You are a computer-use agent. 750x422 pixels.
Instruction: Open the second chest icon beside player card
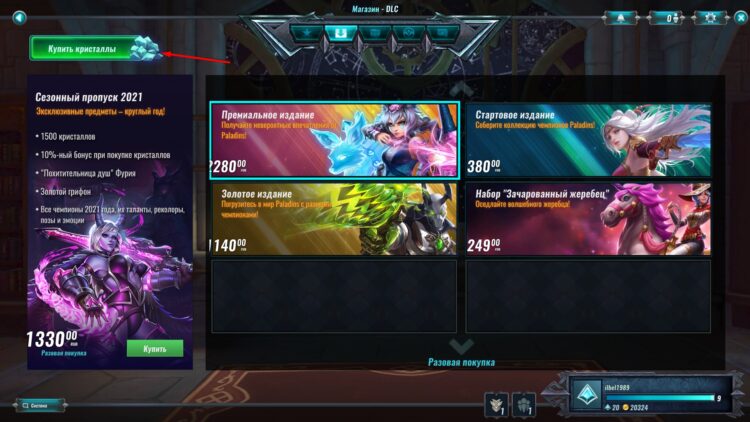pos(524,405)
